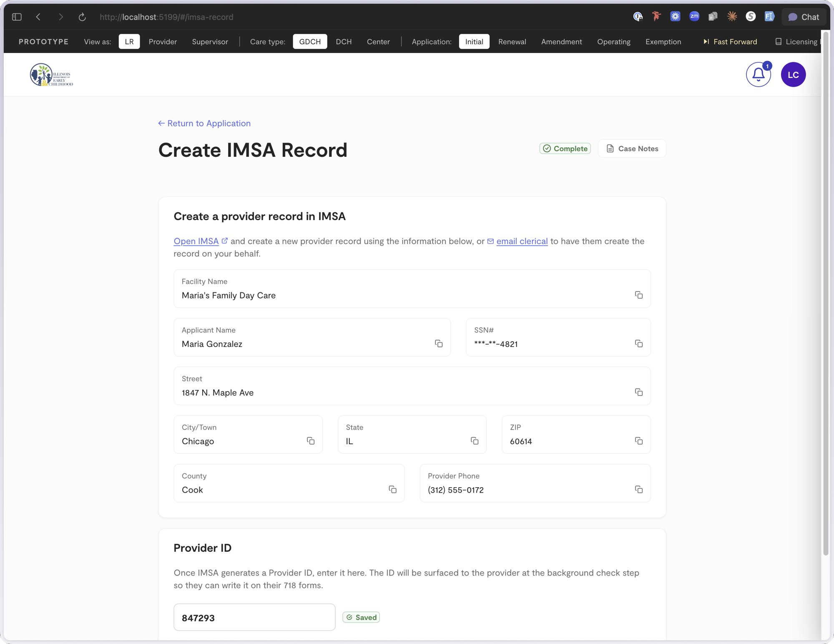Toggle the browser sidebar panel icon

(x=17, y=17)
